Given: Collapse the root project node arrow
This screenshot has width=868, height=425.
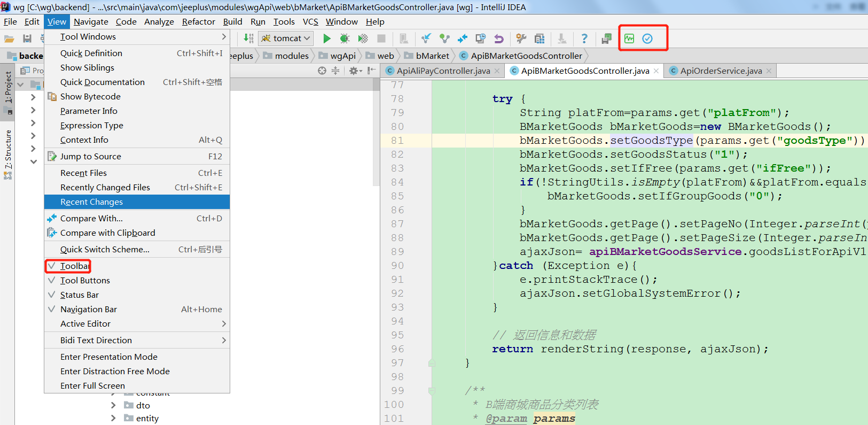Looking at the screenshot, I should (x=21, y=84).
